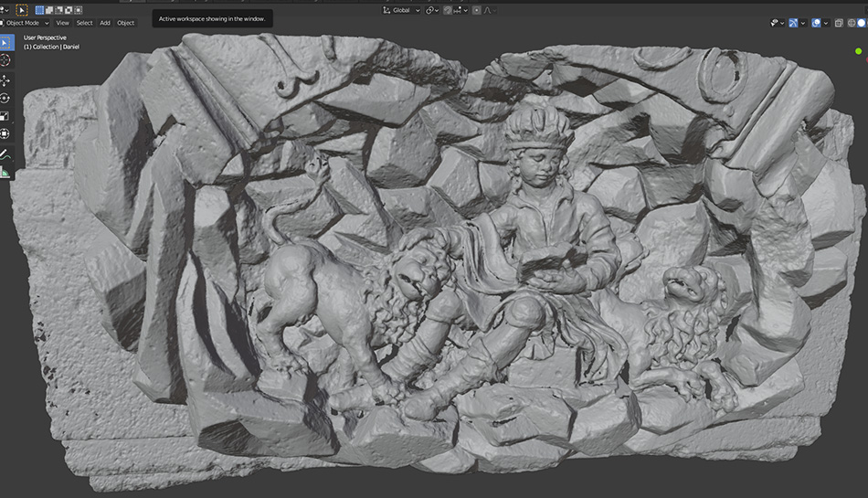Pick the Measure tool
Image resolution: width=868 pixels, height=498 pixels.
point(5,172)
